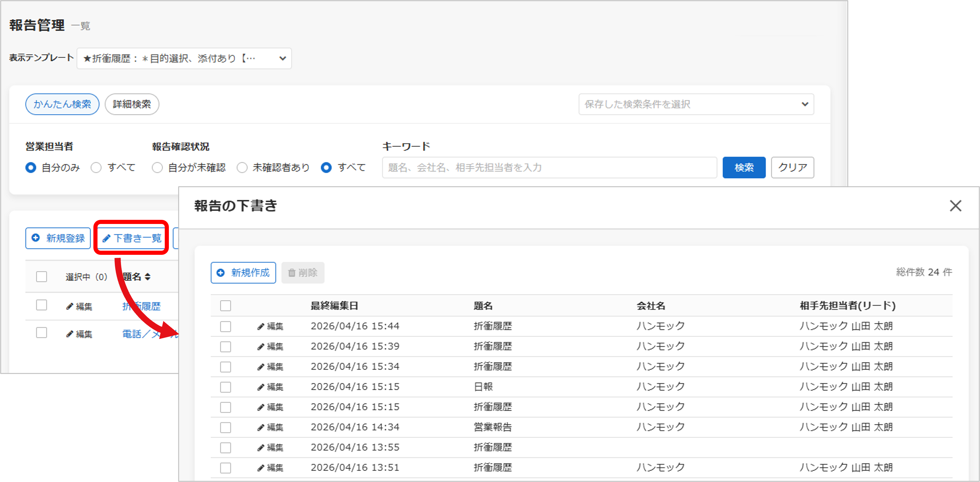The width and height of the screenshot is (980, 482).
Task: Click the trash 削除 button
Action: coord(303,273)
